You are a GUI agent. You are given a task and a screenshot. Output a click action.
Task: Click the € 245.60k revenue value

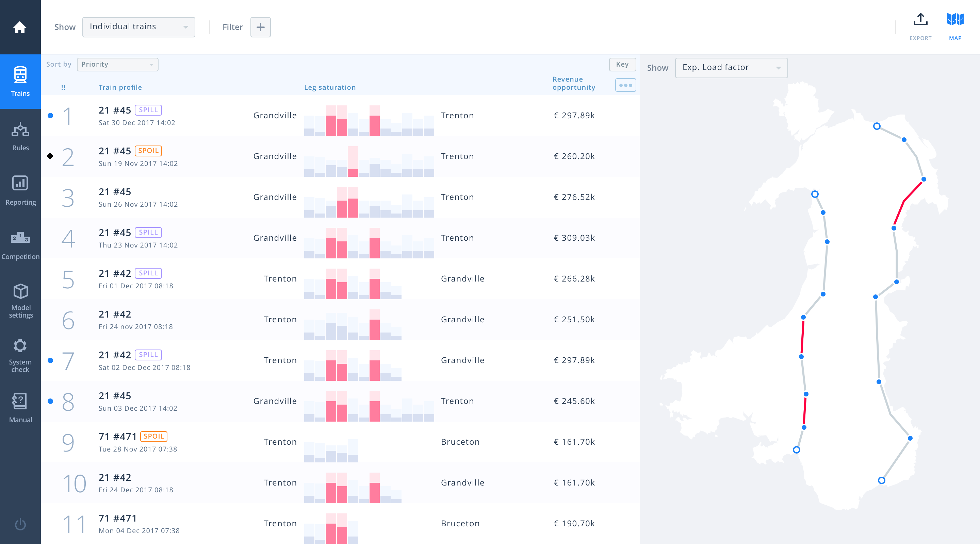tap(574, 401)
